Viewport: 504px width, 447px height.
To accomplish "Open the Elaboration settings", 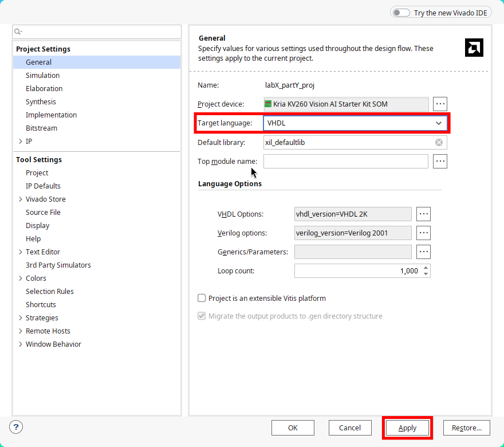I will (x=44, y=88).
